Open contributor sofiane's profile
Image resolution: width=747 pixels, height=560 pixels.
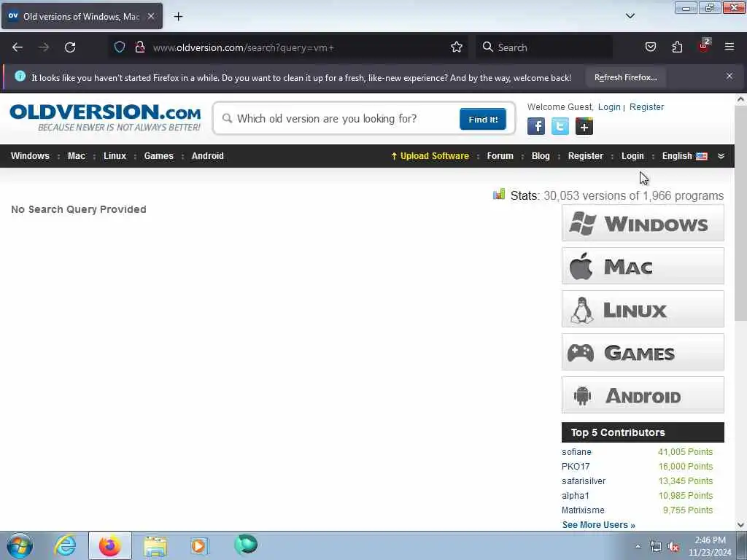(576, 452)
